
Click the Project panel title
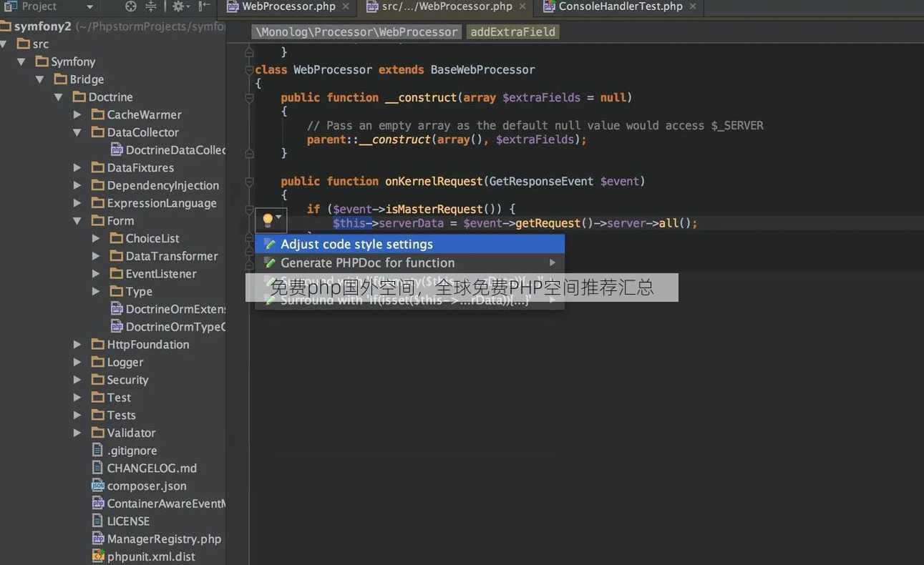tap(39, 6)
